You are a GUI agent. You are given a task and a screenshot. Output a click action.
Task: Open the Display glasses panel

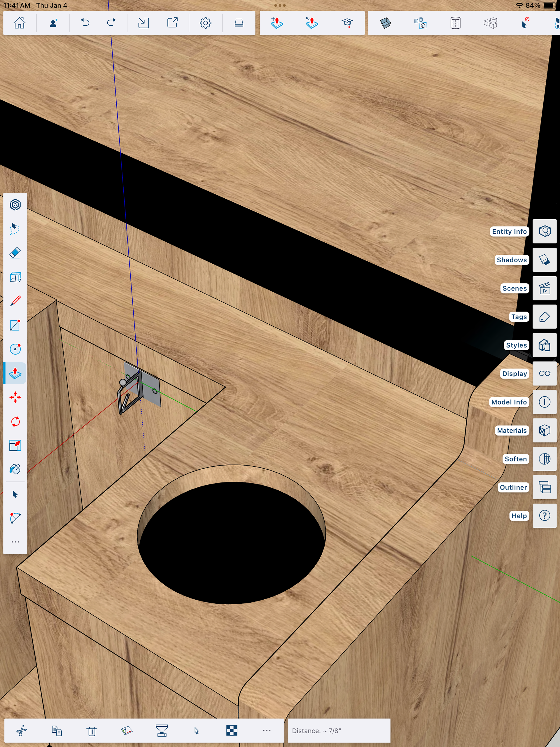tap(544, 373)
